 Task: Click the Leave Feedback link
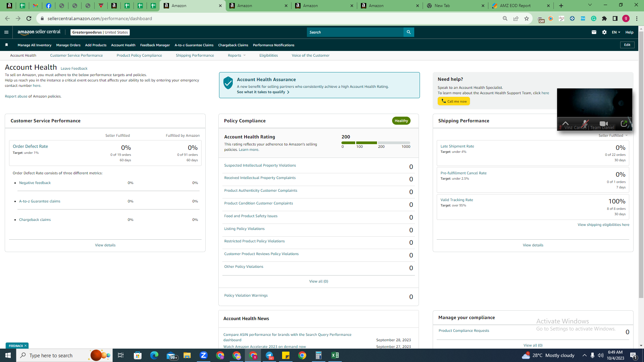pyautogui.click(x=74, y=68)
